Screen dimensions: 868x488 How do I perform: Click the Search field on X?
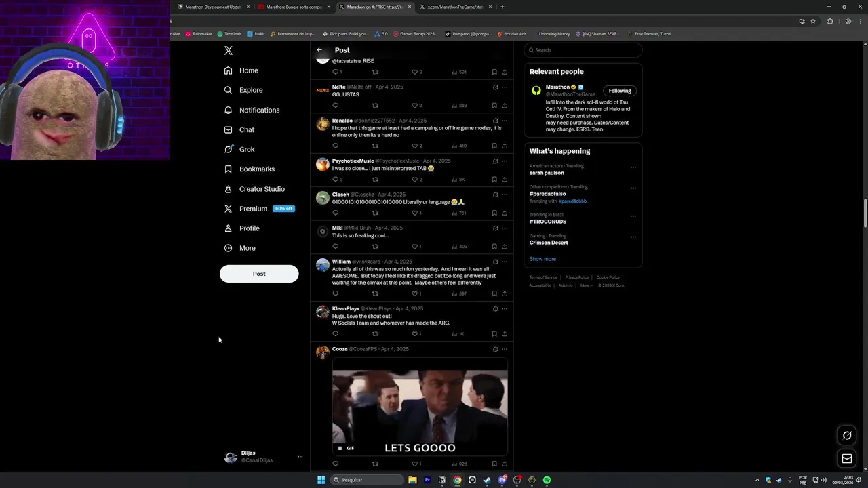coord(583,50)
